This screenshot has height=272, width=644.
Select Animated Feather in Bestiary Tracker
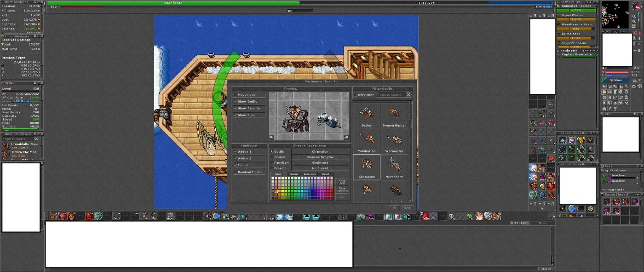576,6
